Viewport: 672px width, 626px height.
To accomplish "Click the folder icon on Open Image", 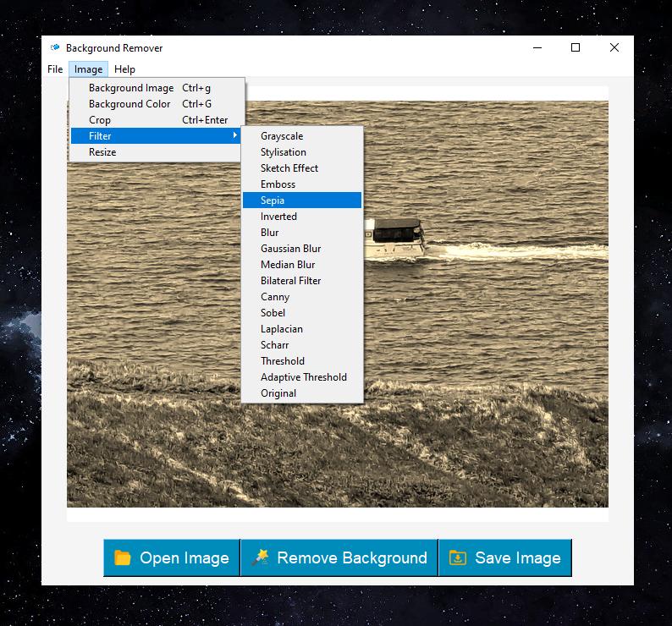I will click(123, 557).
